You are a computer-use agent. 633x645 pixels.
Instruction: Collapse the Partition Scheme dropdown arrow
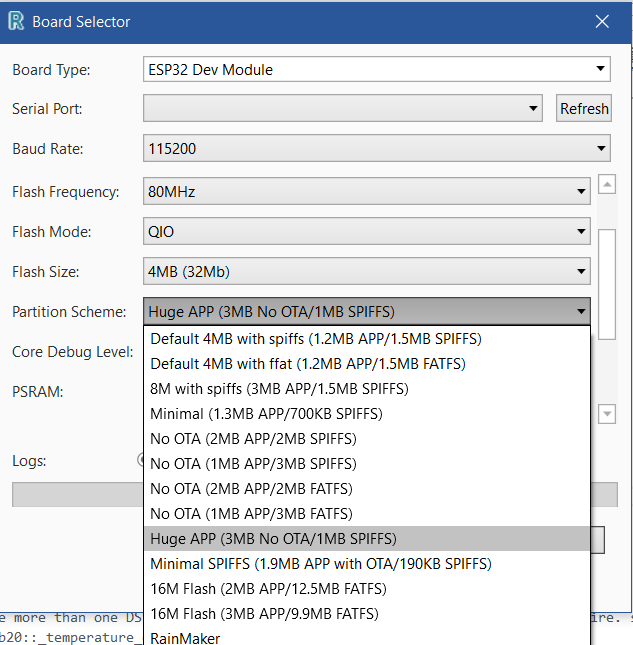click(x=581, y=311)
